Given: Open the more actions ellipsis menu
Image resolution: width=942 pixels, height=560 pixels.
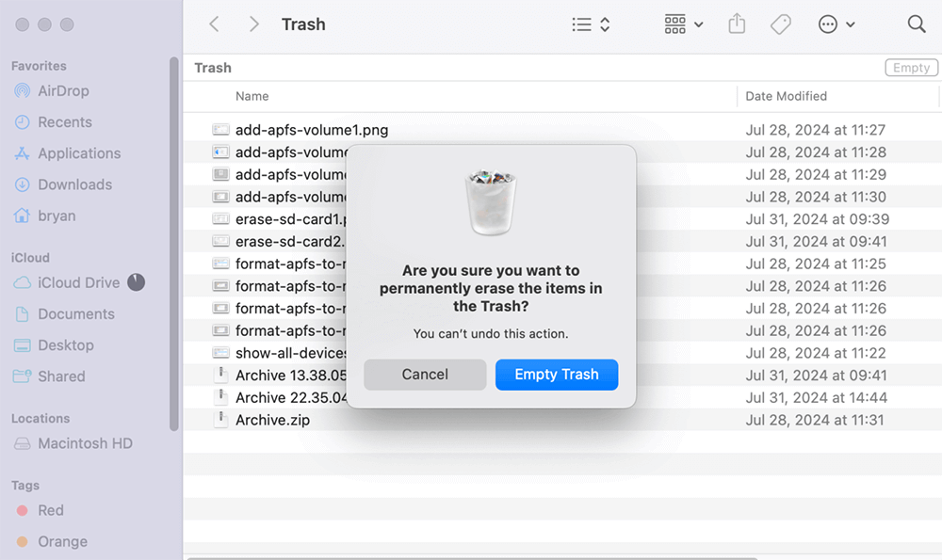Looking at the screenshot, I should [836, 24].
